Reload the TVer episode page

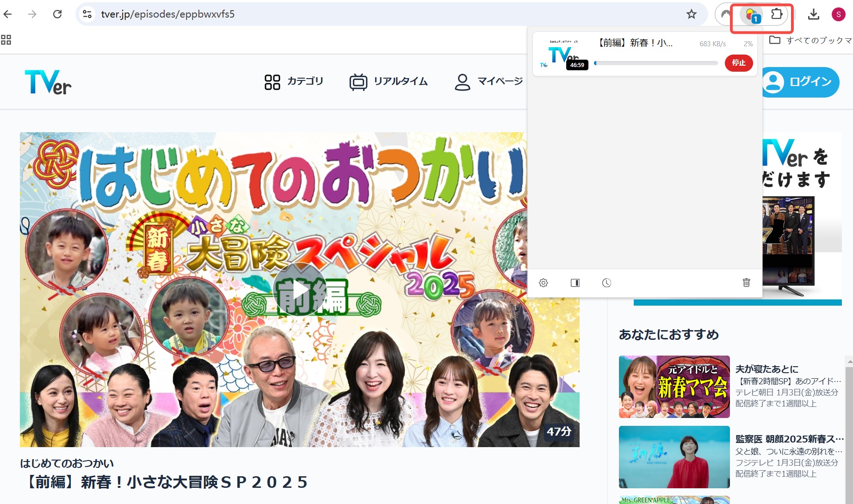tap(57, 14)
